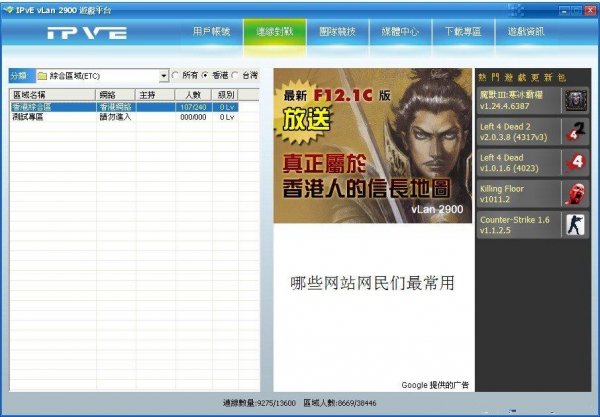Open the 團隊競技 tab
Viewport: 600px width, 417px height.
[x=338, y=32]
